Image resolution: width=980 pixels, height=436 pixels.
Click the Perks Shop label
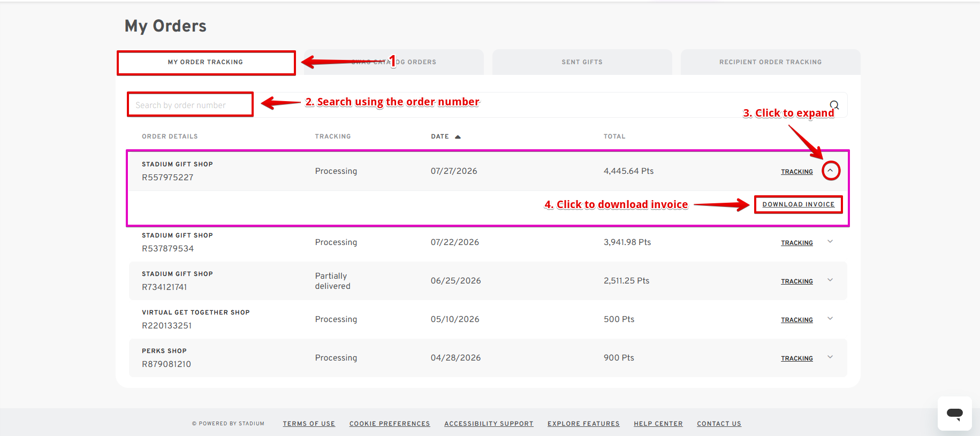pyautogui.click(x=164, y=351)
